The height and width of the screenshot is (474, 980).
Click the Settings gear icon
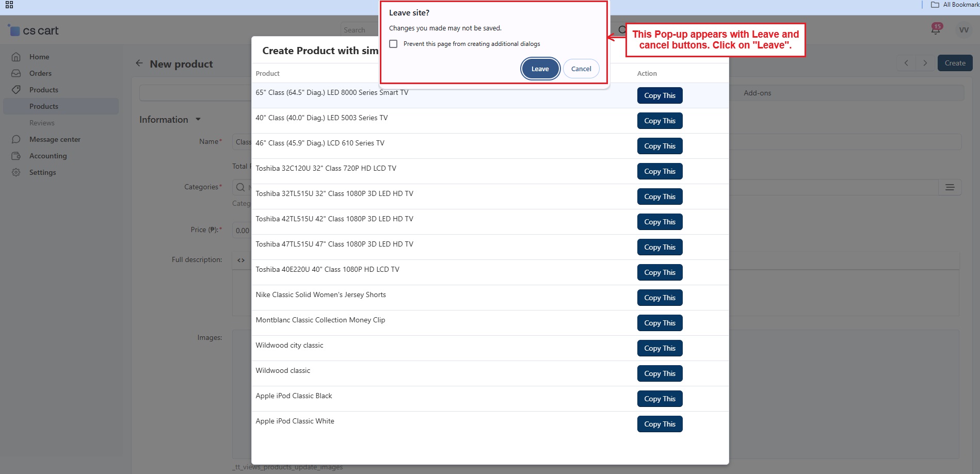[16, 172]
